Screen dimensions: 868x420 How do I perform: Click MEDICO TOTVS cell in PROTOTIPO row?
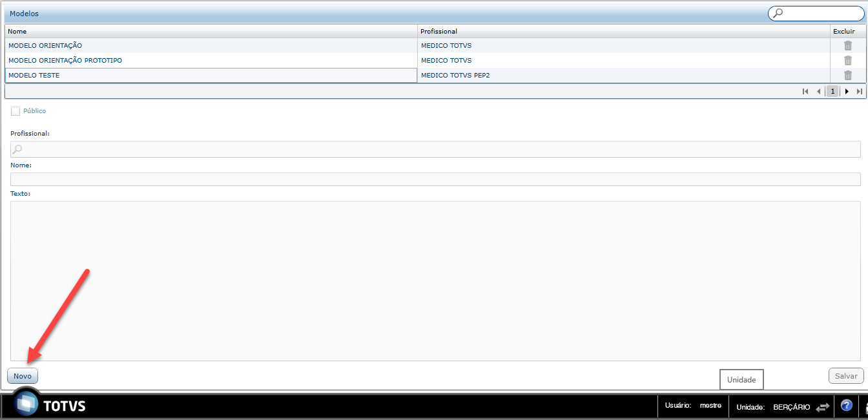[x=624, y=61]
